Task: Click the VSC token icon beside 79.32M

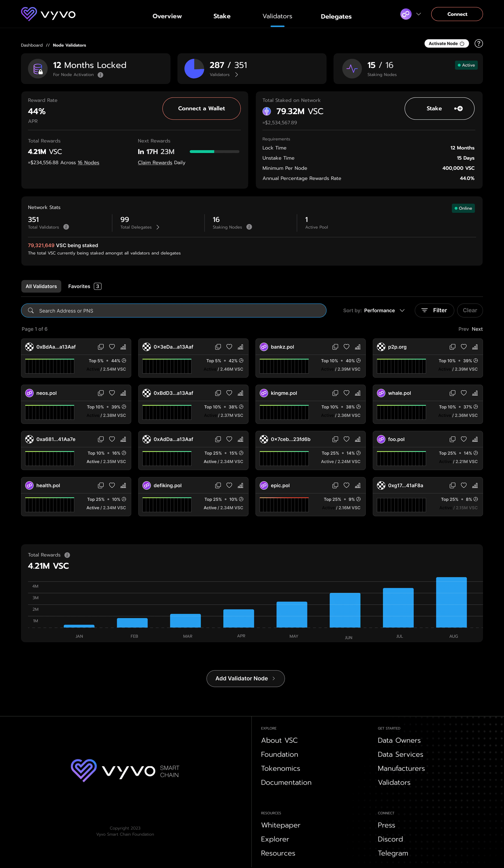Action: [267, 111]
